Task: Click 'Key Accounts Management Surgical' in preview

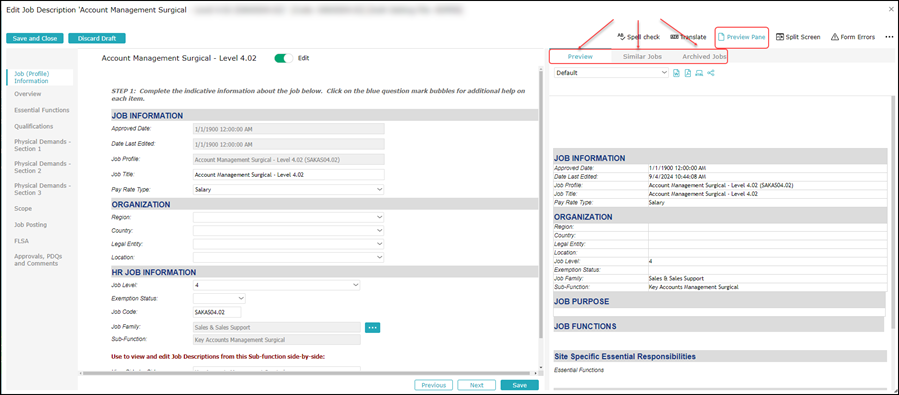Action: (x=694, y=286)
